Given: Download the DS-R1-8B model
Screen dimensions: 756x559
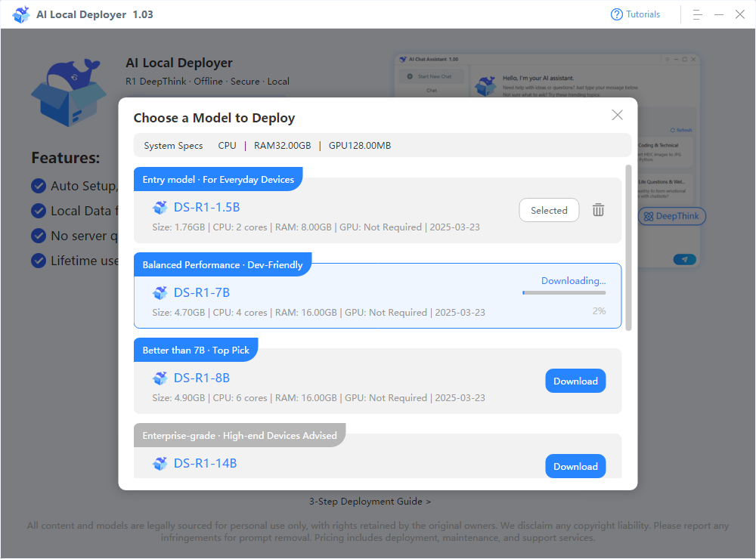Looking at the screenshot, I should [575, 381].
